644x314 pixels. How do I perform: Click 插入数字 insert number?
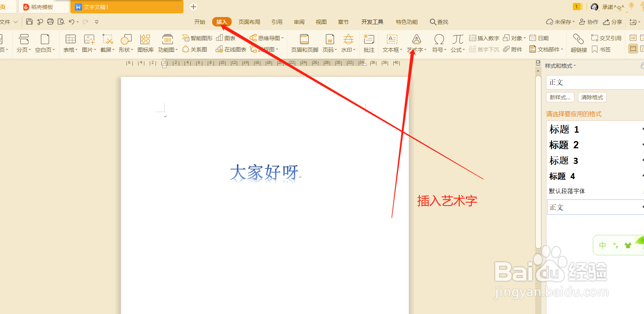click(x=484, y=38)
